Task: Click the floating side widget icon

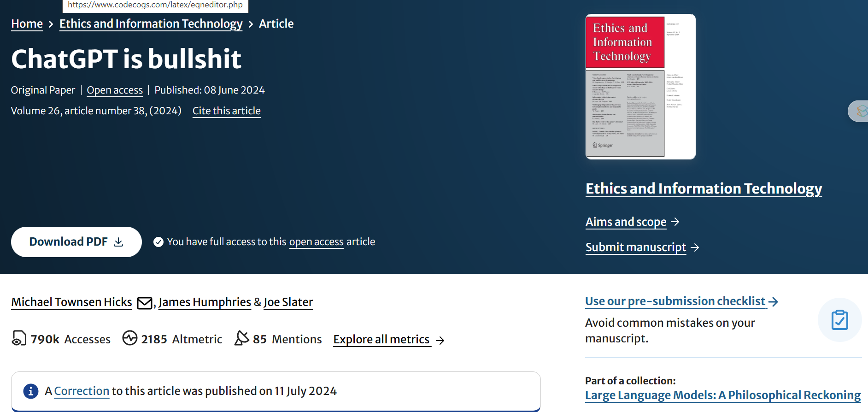Action: pyautogui.click(x=860, y=111)
